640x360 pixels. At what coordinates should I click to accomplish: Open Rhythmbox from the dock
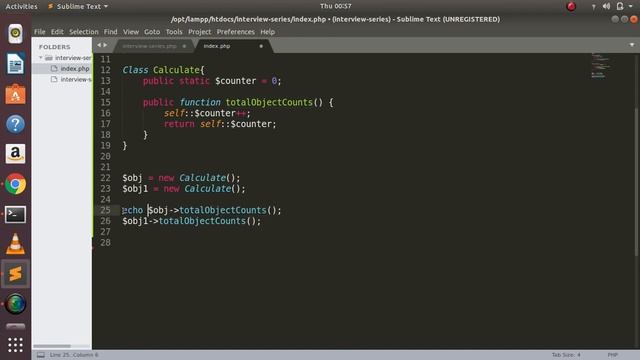pyautogui.click(x=16, y=33)
